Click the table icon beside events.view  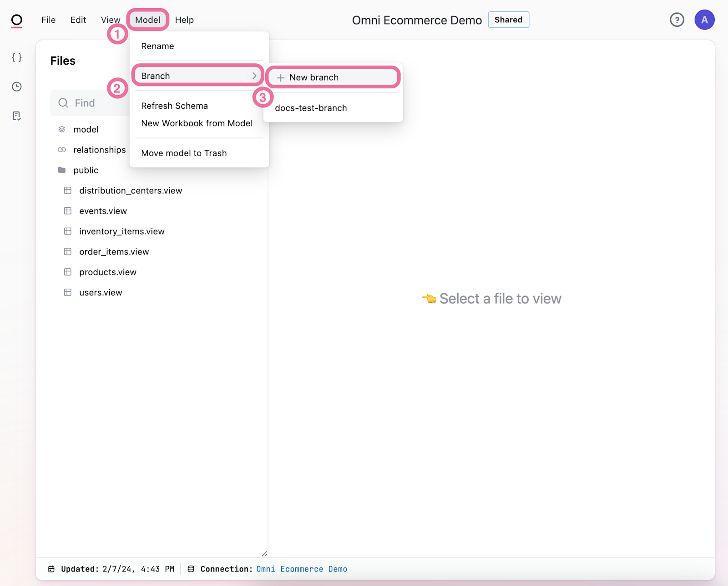(x=67, y=211)
